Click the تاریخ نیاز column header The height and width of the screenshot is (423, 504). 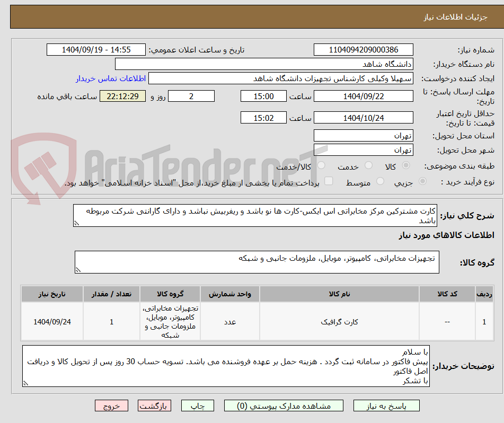pos(52,294)
